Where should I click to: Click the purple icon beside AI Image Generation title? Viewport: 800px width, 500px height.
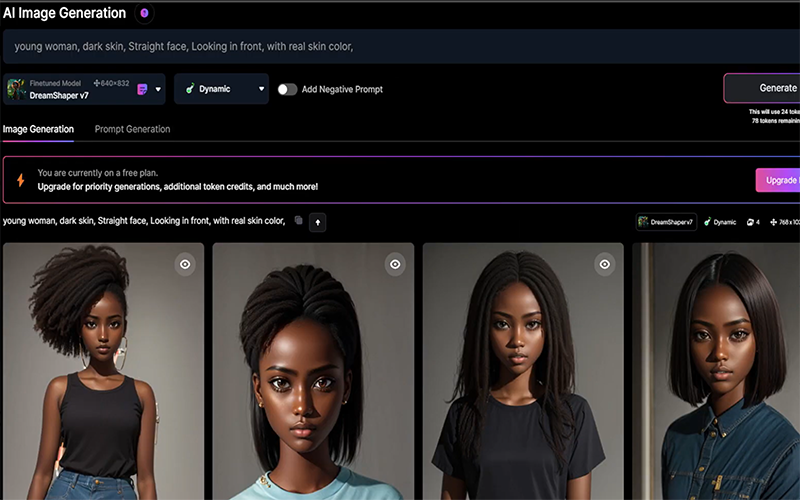[144, 13]
